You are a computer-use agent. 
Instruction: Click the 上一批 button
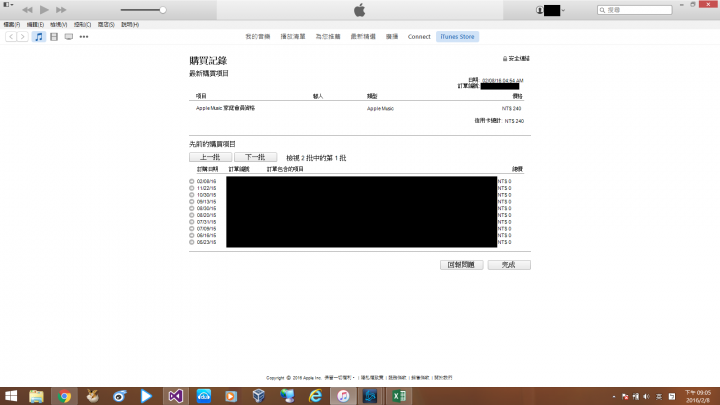click(x=210, y=157)
